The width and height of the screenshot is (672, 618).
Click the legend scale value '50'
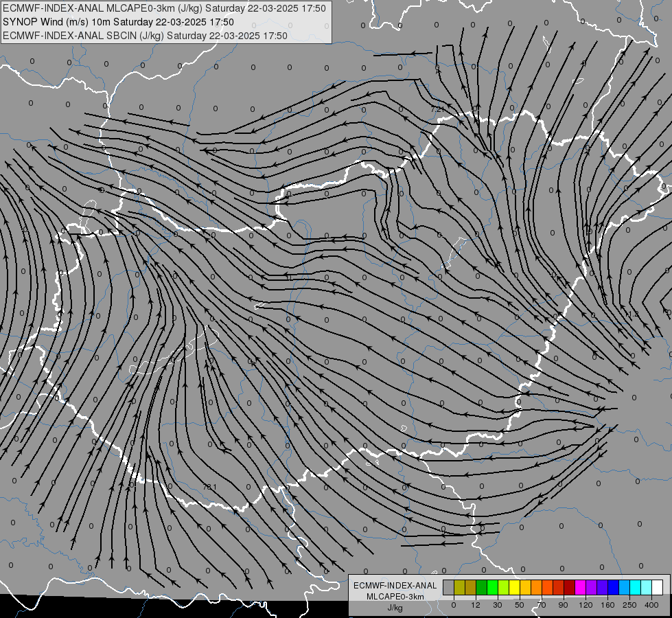click(x=520, y=605)
